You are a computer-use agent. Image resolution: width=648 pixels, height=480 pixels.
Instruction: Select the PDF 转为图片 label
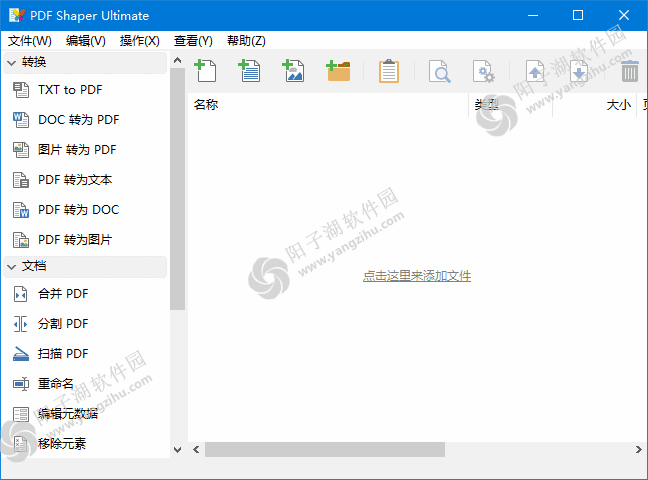pyautogui.click(x=75, y=240)
